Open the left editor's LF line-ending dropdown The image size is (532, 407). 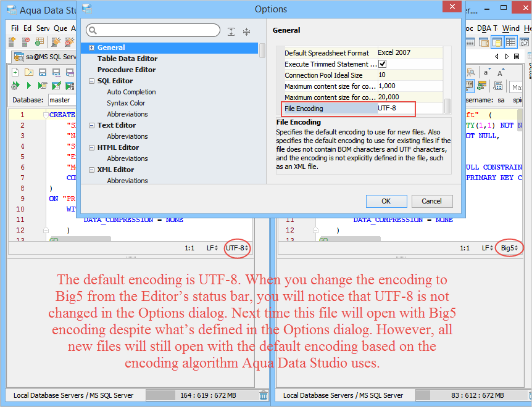(x=212, y=248)
